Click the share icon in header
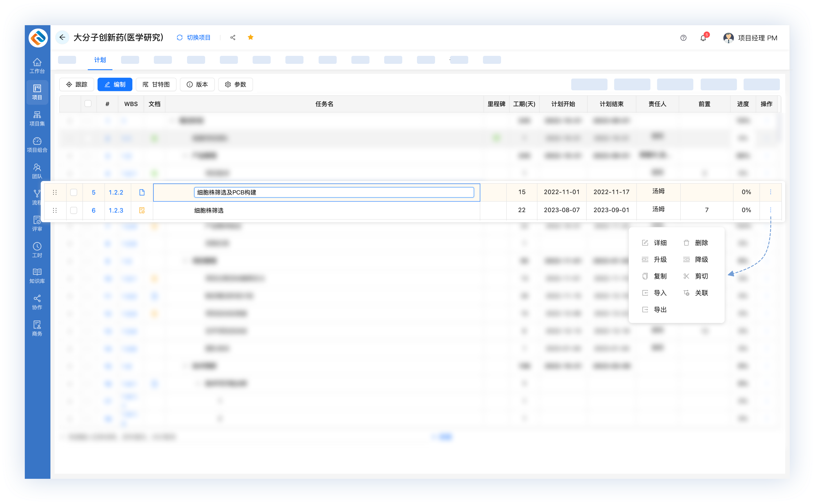 (x=233, y=38)
